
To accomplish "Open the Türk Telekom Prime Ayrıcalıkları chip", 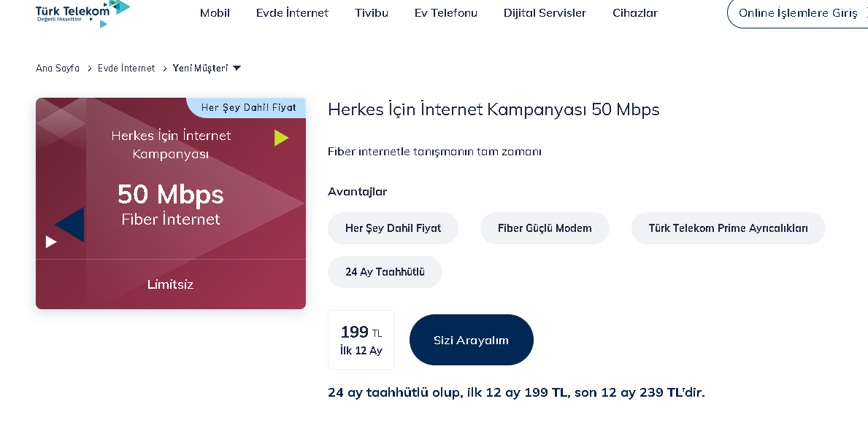I will coord(728,228).
